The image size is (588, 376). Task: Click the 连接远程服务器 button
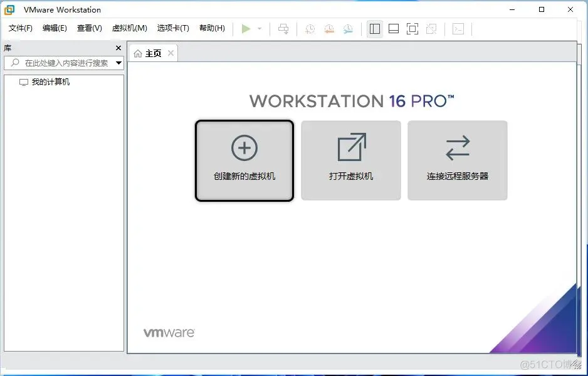click(458, 160)
